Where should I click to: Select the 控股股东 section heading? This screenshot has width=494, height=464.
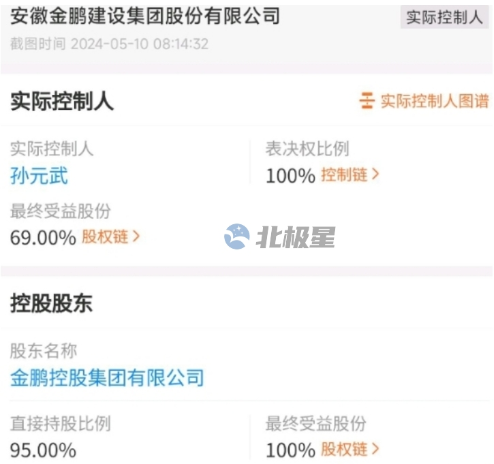point(51,303)
